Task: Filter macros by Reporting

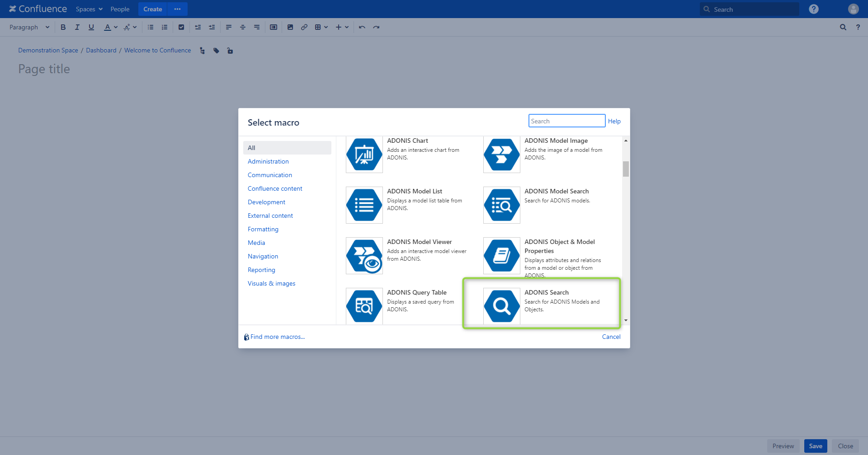Action: tap(261, 270)
